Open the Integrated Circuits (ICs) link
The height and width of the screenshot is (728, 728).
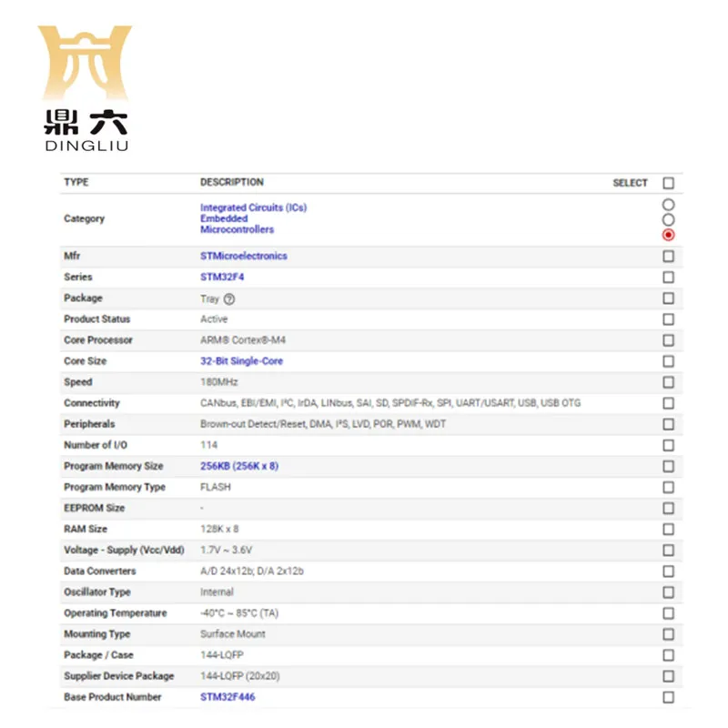(x=254, y=207)
